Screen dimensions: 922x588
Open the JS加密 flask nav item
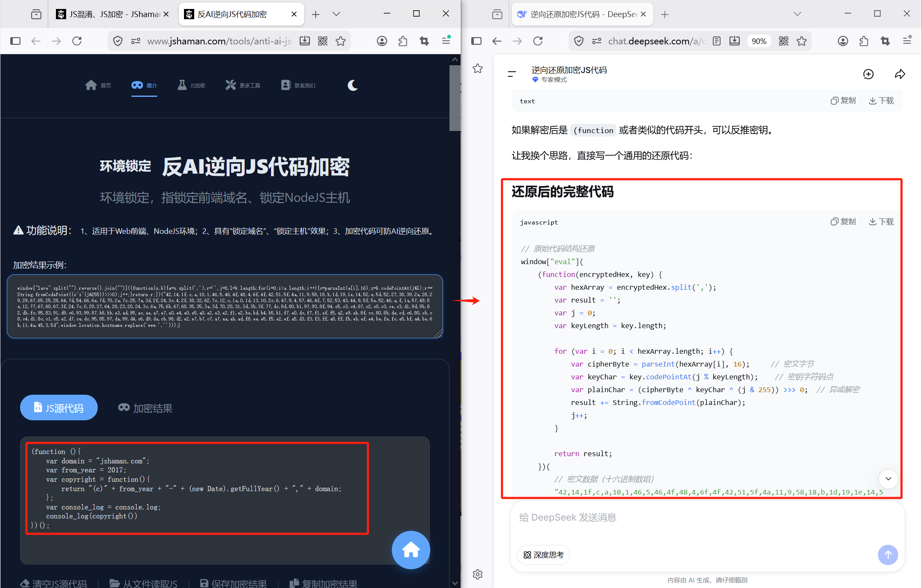pos(191,85)
